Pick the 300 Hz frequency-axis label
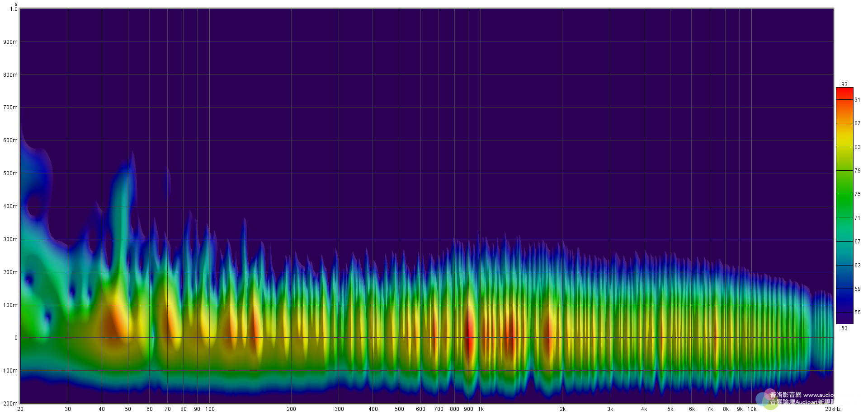868x415 pixels. click(339, 409)
